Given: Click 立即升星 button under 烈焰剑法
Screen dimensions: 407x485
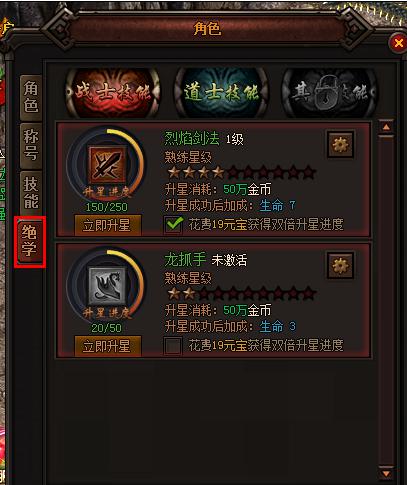Looking at the screenshot, I should 107,226.
